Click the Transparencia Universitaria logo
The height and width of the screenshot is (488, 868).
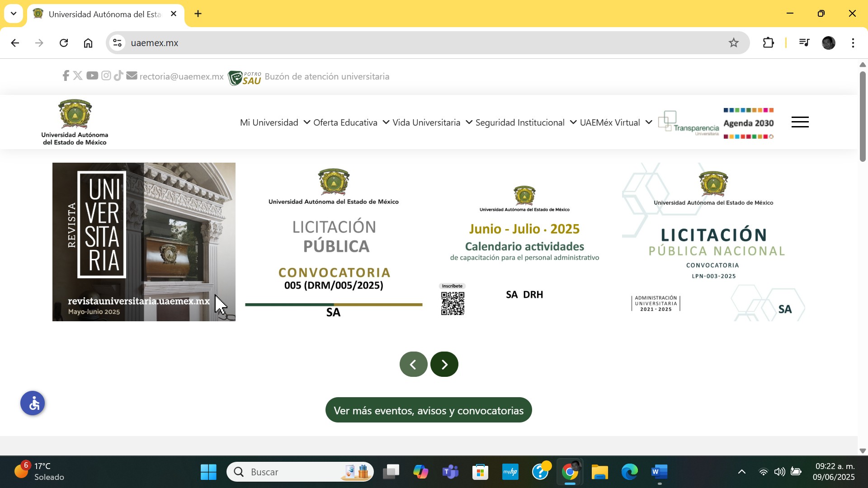[x=689, y=122]
